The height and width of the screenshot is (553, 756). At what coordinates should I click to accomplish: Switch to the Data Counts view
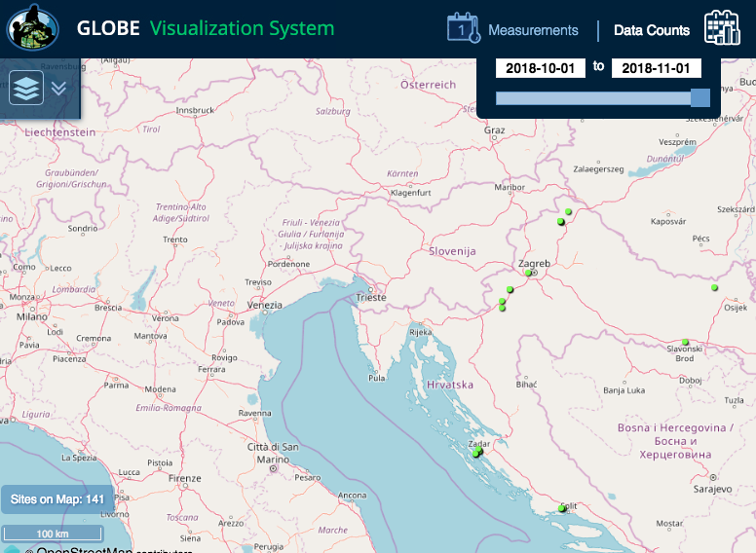point(651,30)
